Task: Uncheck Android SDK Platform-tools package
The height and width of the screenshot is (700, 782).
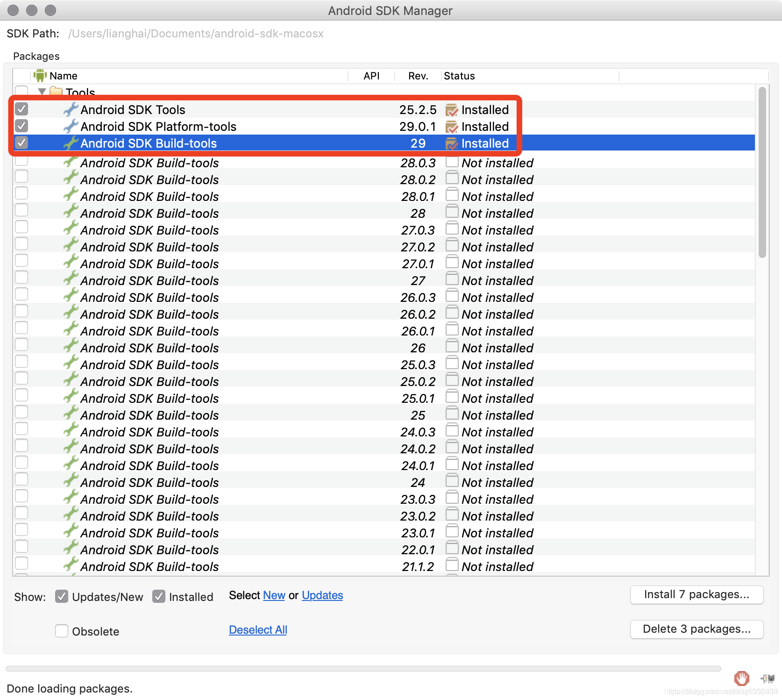Action: (x=21, y=126)
